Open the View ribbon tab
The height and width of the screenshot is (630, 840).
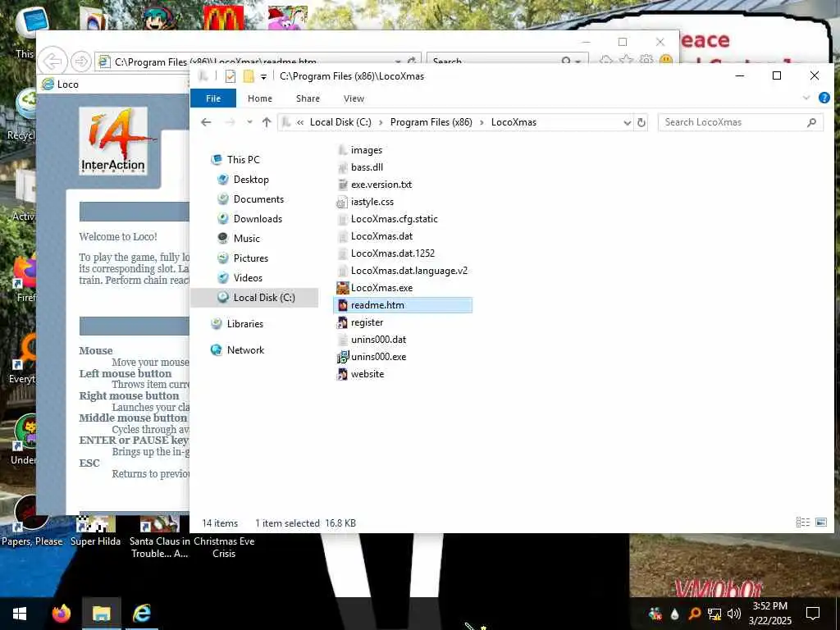click(x=354, y=98)
